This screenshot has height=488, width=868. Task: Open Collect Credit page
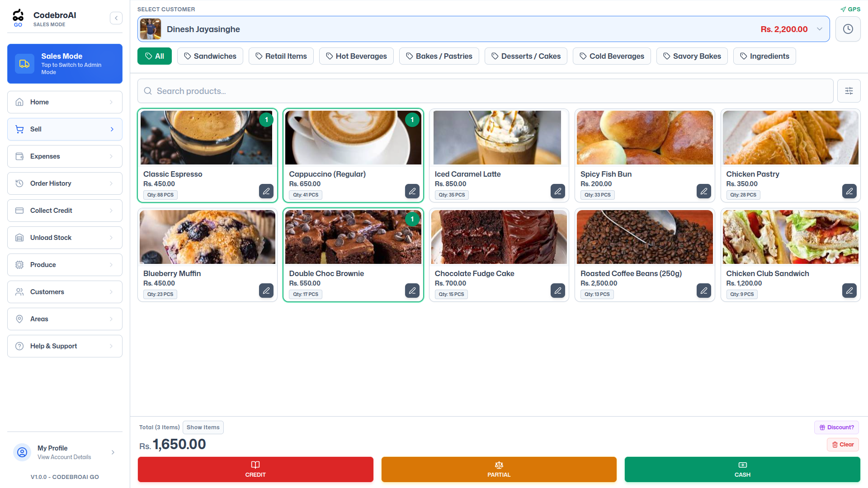65,211
